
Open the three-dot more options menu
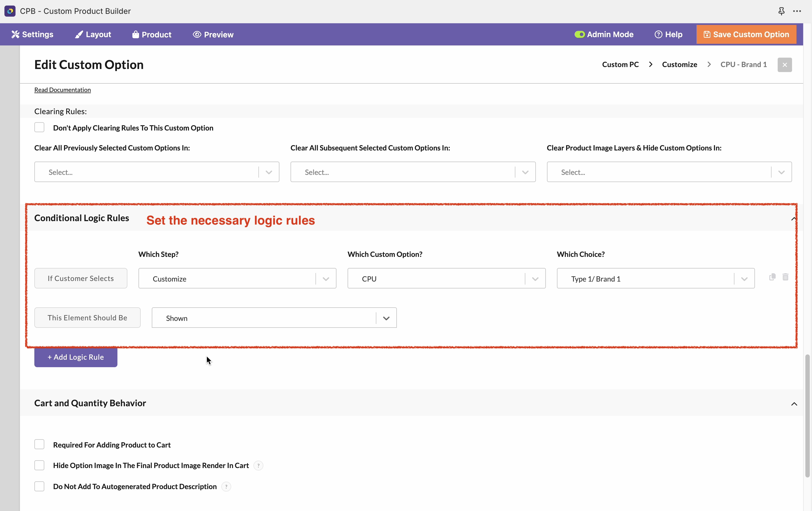pos(797,11)
